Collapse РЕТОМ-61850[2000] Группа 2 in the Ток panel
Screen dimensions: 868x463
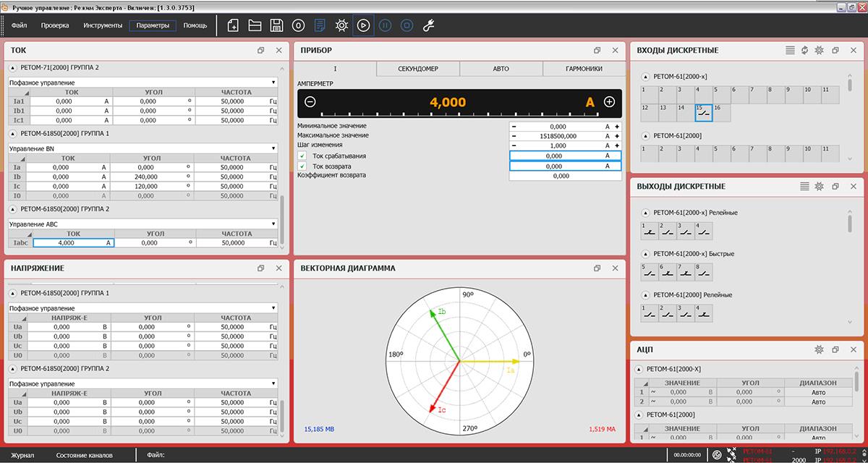[13, 209]
